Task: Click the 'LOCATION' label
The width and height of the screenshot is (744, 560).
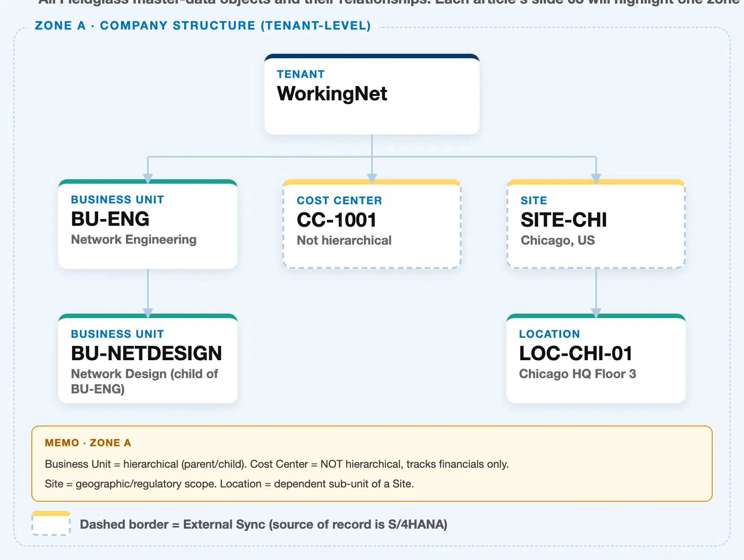Action: tap(549, 334)
